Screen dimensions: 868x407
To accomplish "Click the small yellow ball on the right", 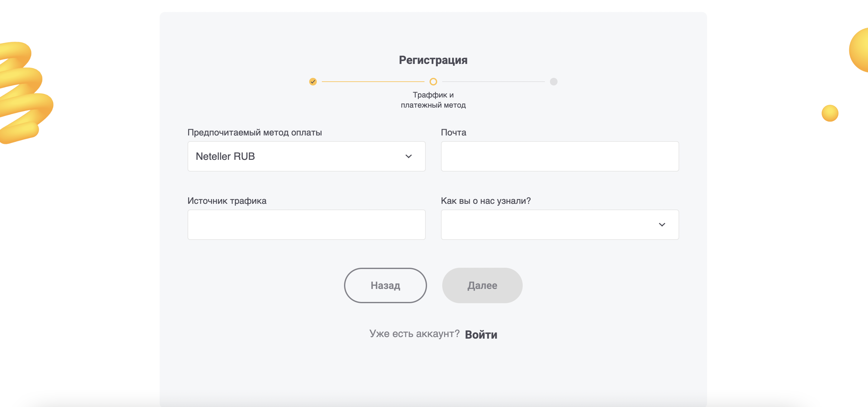I will pos(830,113).
